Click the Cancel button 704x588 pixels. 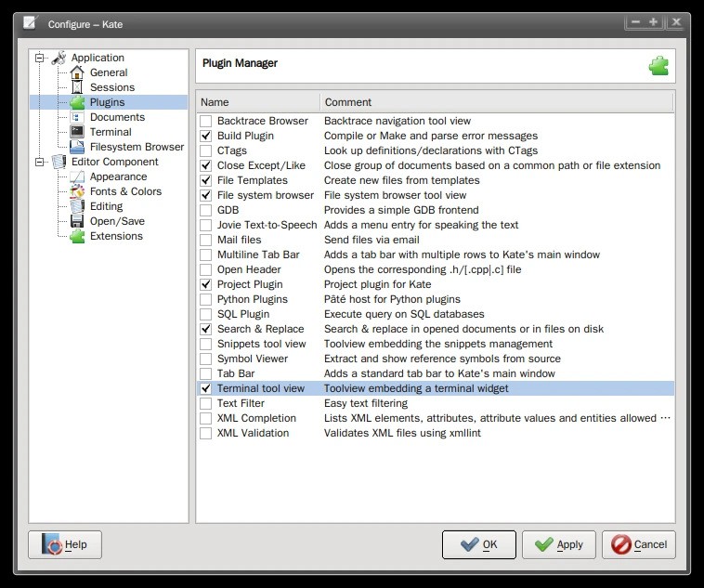pos(638,544)
